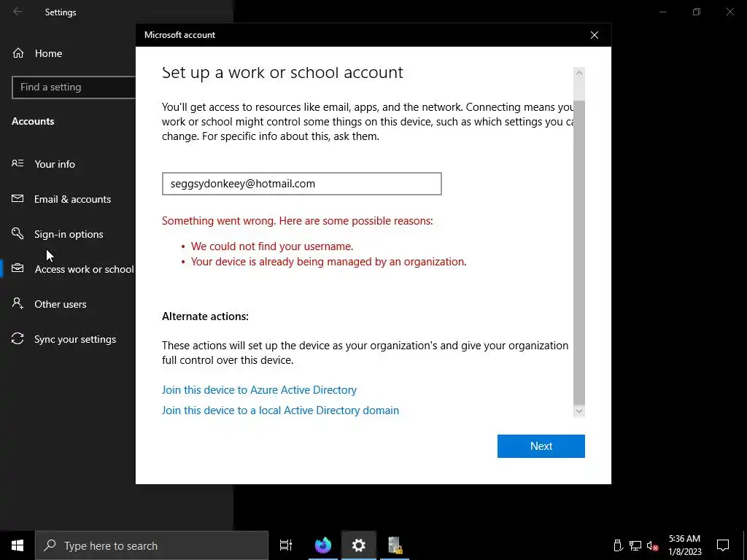The width and height of the screenshot is (747, 560).
Task: Click the dialog scrollbar down arrow
Action: pyautogui.click(x=578, y=411)
